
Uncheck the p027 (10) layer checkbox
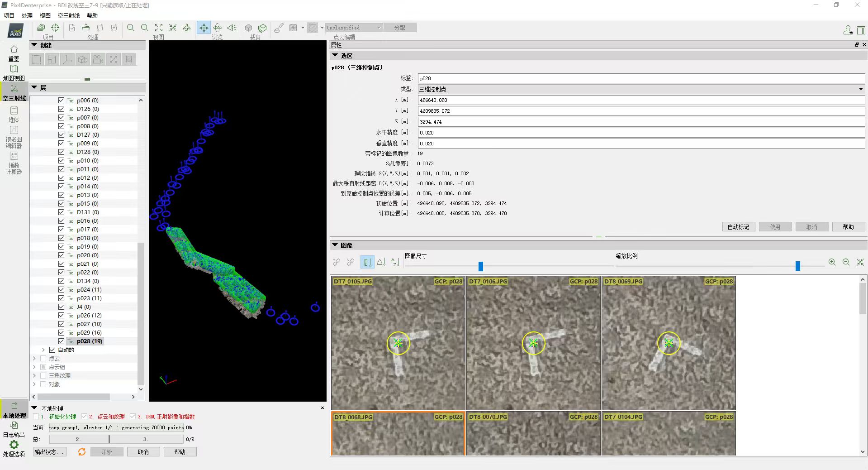62,324
